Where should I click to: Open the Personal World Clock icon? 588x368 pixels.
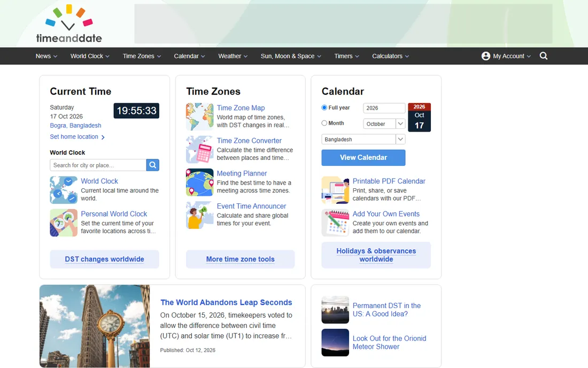(x=64, y=223)
